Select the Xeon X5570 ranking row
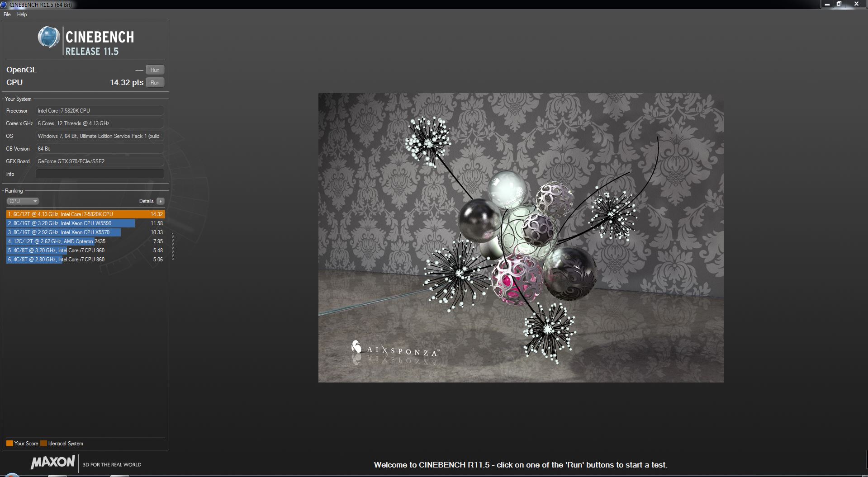The width and height of the screenshot is (868, 477). tap(85, 232)
